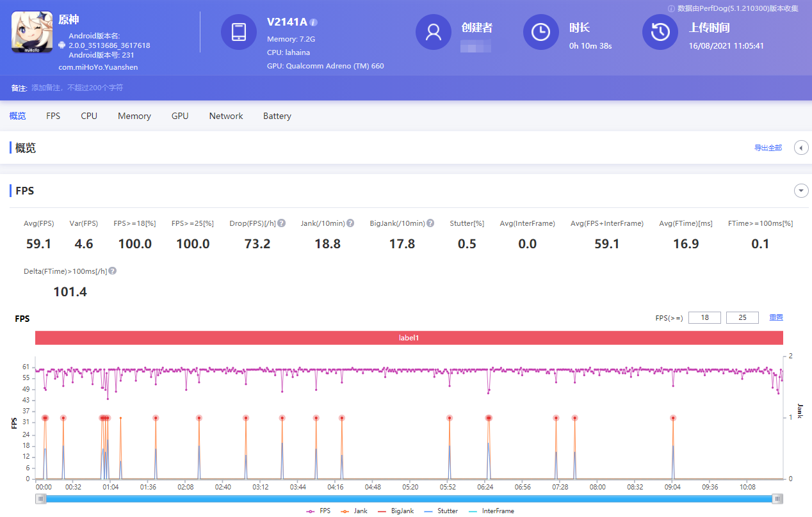812x517 pixels.
Task: Click the 重置 reset link
Action: pos(775,317)
